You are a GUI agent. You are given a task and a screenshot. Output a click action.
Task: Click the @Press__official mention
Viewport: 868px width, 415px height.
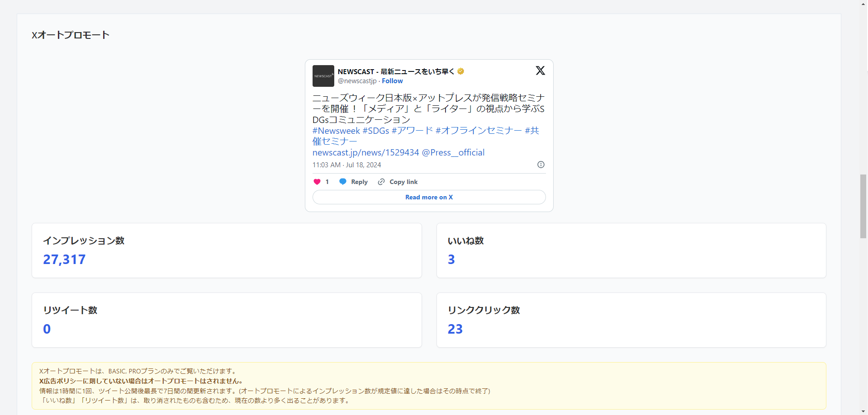(x=453, y=152)
